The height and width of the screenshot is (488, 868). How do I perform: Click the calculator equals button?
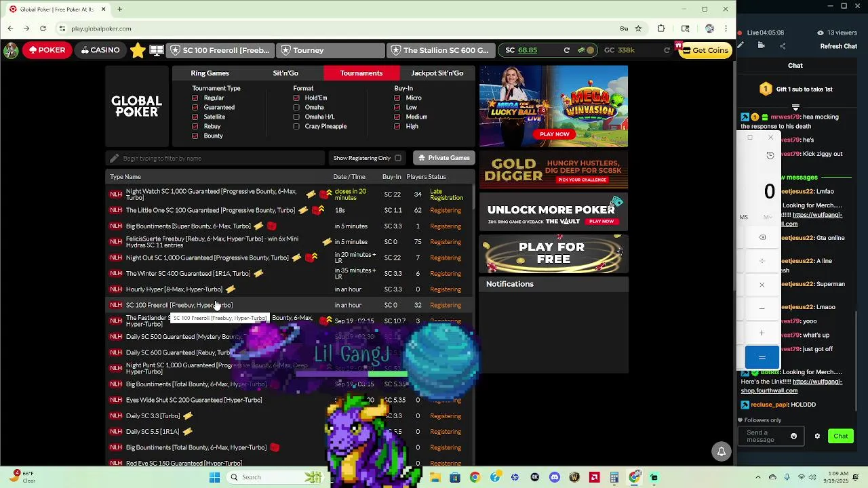coord(762,357)
